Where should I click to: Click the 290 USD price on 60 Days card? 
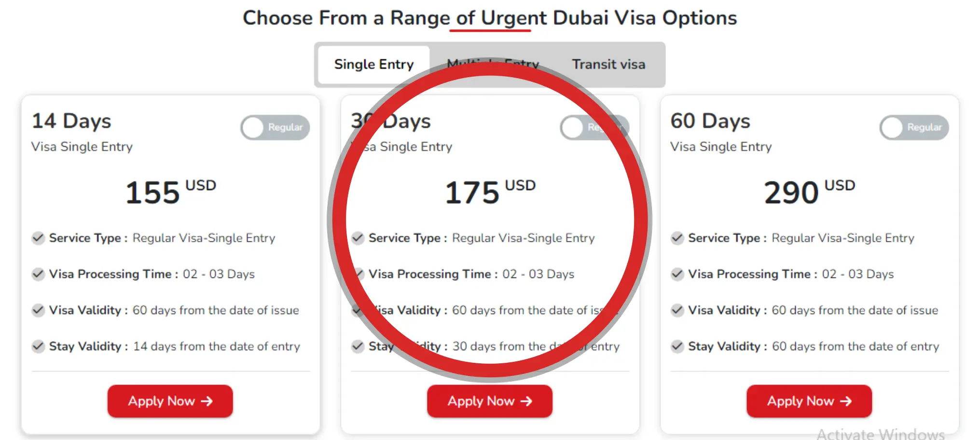(x=809, y=192)
